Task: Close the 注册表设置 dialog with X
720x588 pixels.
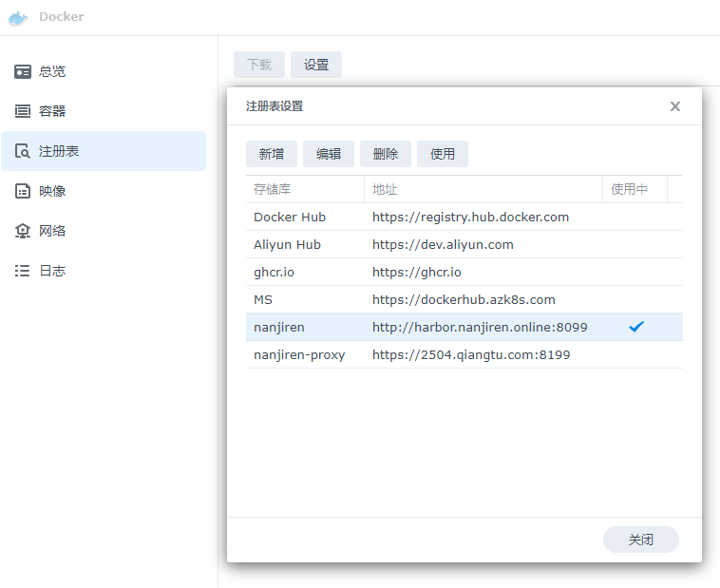Action: coord(675,106)
